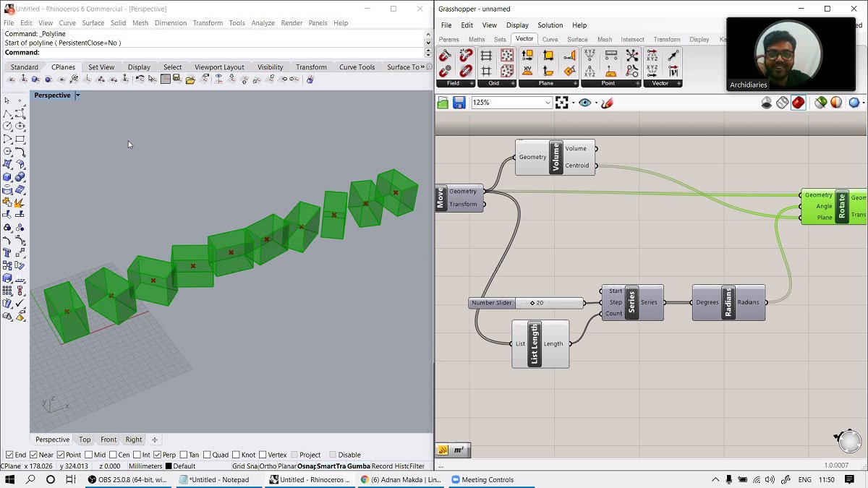Select the shaded red preview mode icon
Viewport: 868px width, 488px height.
point(798,103)
